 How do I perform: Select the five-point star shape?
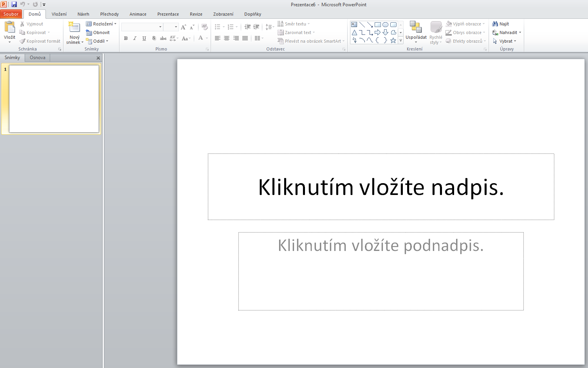(393, 40)
